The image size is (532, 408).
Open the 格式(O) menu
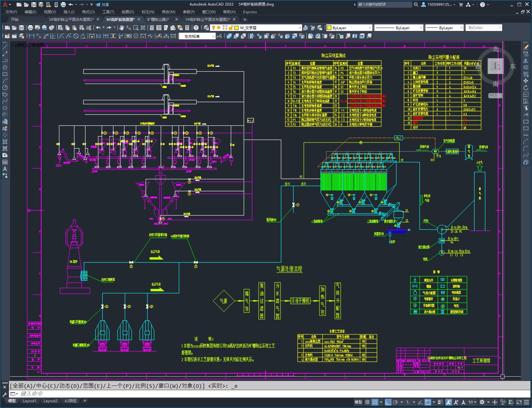tap(88, 12)
